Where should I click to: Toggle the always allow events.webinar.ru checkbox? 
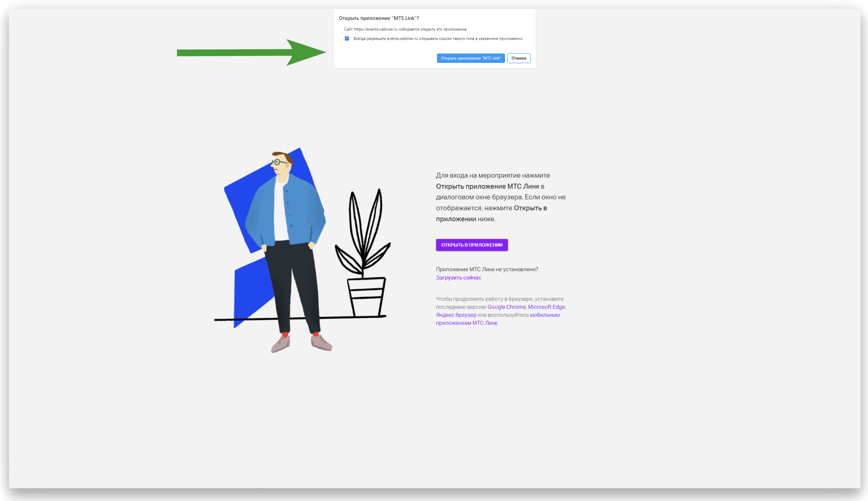coord(347,38)
